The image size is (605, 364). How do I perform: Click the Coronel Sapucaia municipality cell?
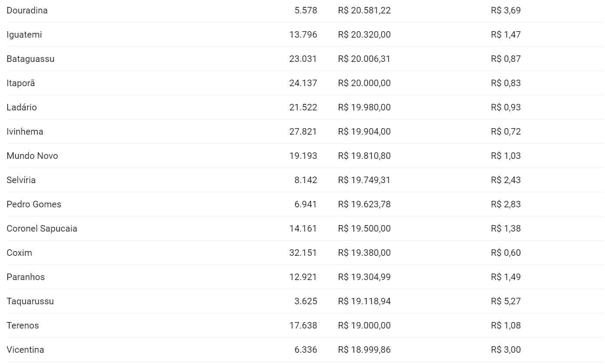click(x=42, y=229)
